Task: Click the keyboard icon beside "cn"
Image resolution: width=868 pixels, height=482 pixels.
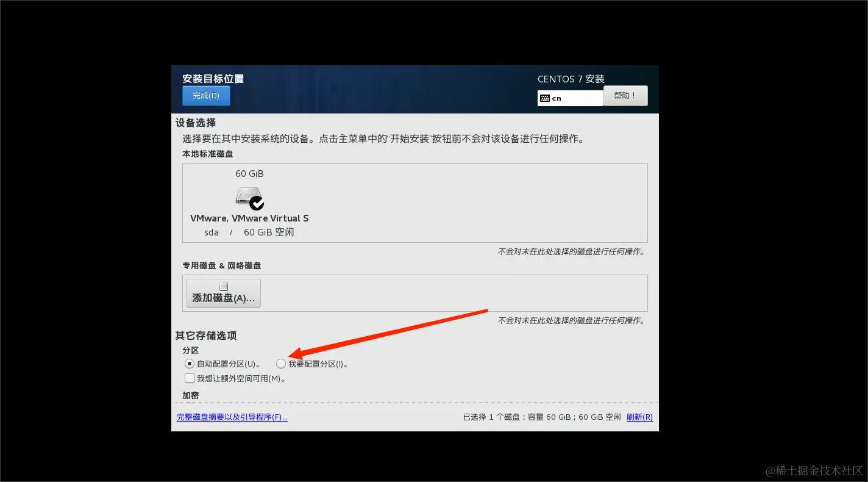Action: click(544, 98)
